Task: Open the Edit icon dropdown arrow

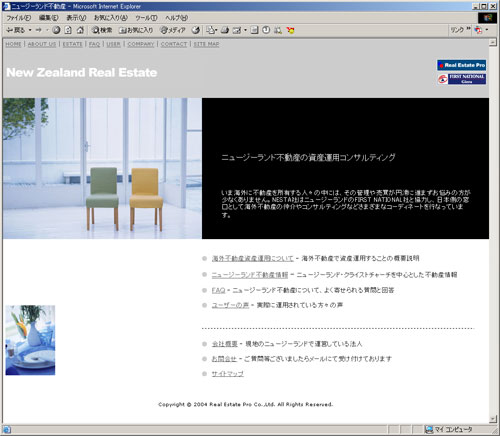Action: pos(245,30)
